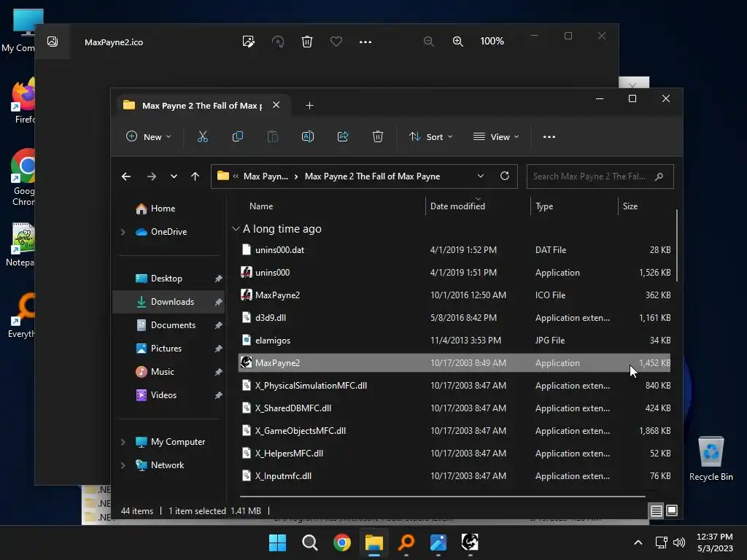
Task: Click the Rename icon in Explorer toolbar
Action: tap(308, 136)
